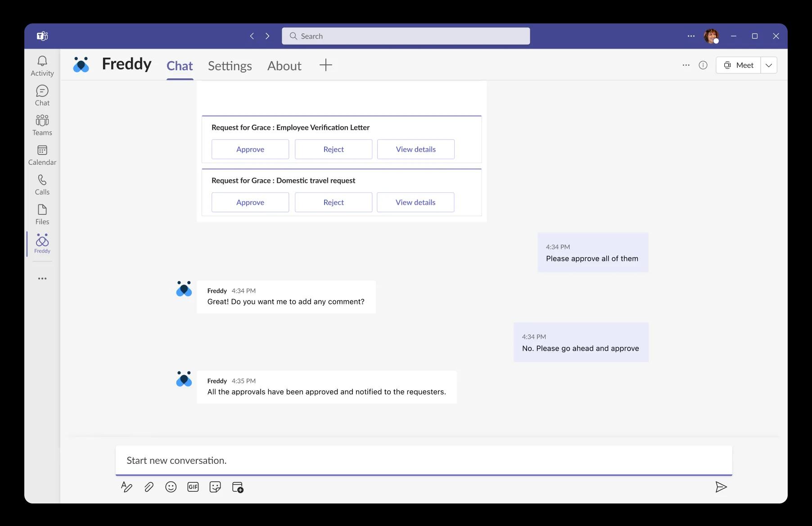Viewport: 812px width, 526px height.
Task: Open the info icon beside Meet
Action: pyautogui.click(x=703, y=65)
